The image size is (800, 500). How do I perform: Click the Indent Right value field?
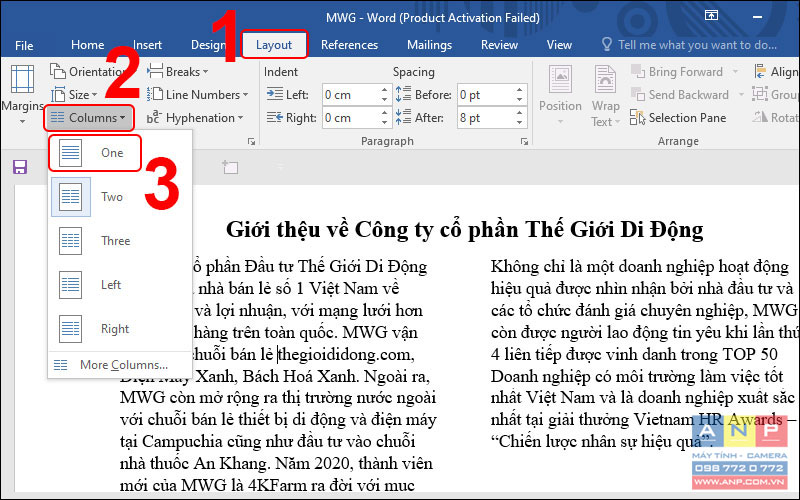point(351,118)
